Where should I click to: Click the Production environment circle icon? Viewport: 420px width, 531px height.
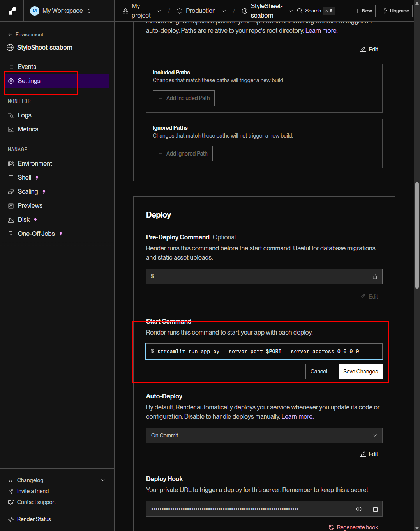[x=180, y=11]
